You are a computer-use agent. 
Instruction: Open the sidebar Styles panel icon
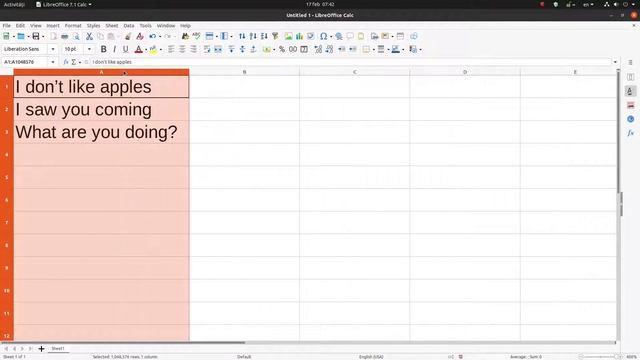pos(630,91)
